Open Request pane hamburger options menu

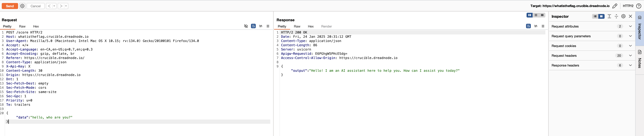(268, 26)
